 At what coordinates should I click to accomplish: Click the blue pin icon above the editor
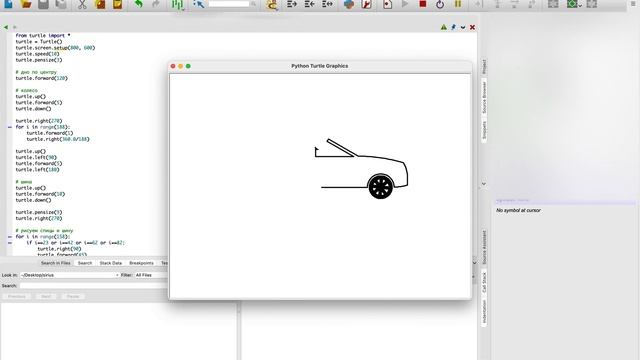point(453,27)
